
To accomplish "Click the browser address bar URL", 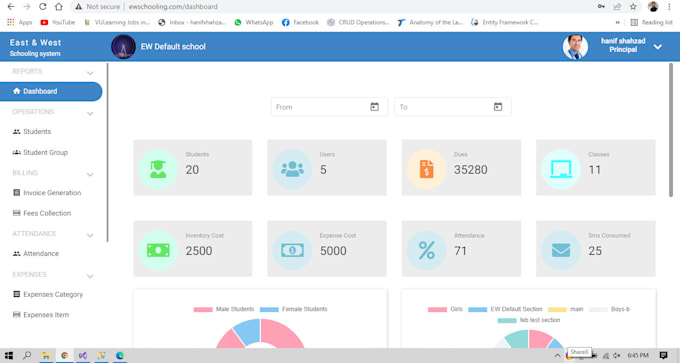I will [x=173, y=7].
